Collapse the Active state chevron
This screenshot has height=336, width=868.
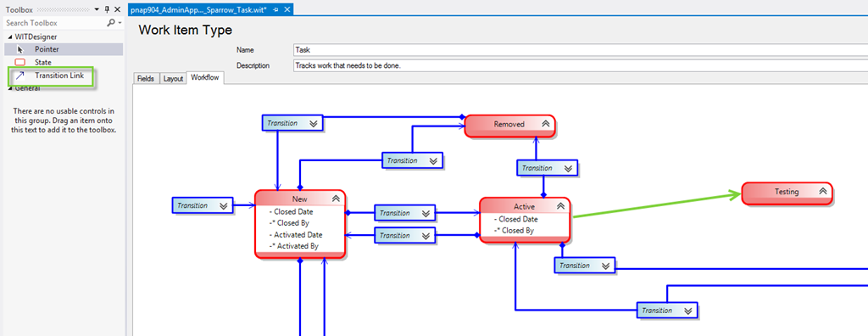pyautogui.click(x=560, y=206)
